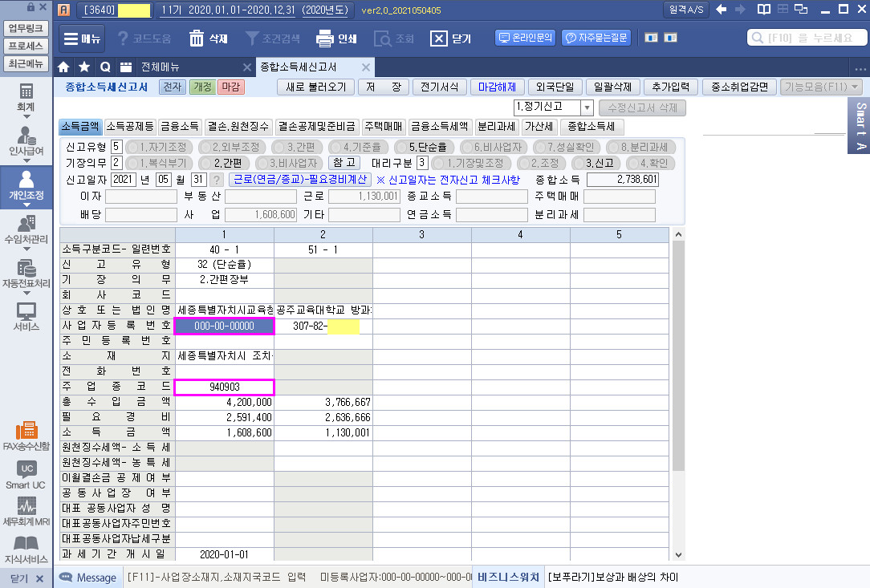Select radio 2.외부조정
870x588 pixels.
232,147
